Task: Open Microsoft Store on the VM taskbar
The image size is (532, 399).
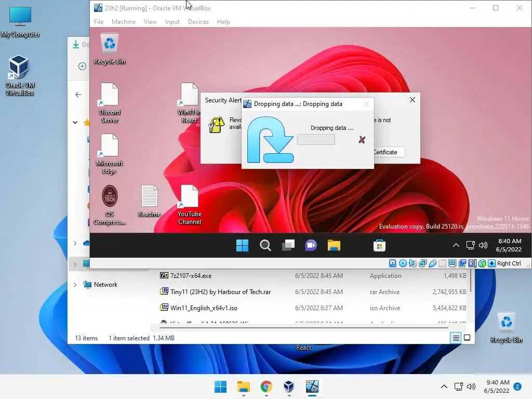Action: 379,245
